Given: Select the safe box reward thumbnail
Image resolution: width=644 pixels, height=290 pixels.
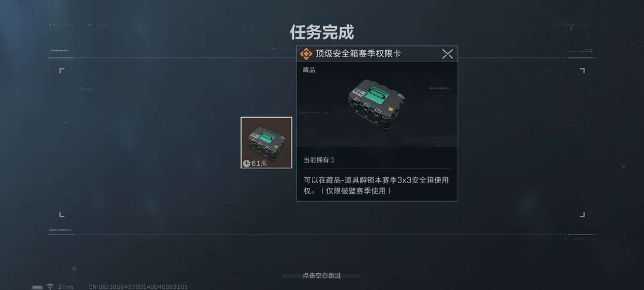Looking at the screenshot, I should coord(266,143).
